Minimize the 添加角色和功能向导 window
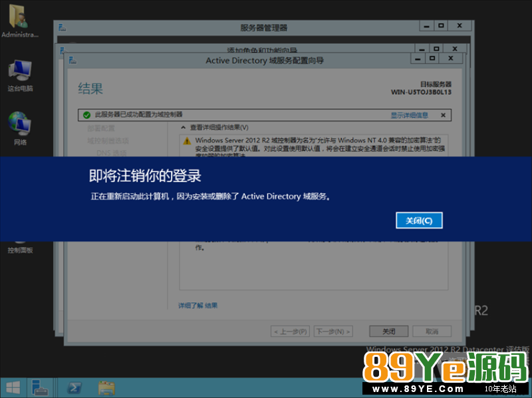This screenshot has width=532, height=398. pos(422,49)
